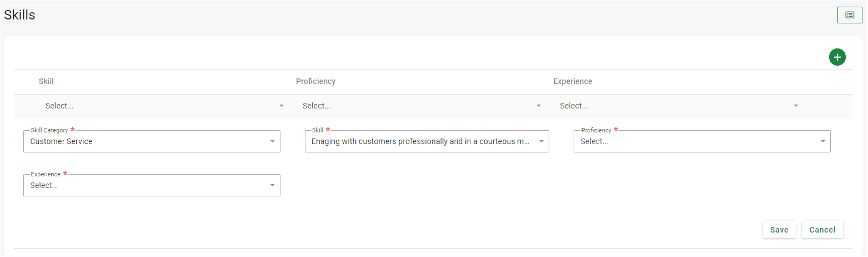The height and width of the screenshot is (257, 868).
Task: Click the green plus add skill button
Action: (837, 57)
